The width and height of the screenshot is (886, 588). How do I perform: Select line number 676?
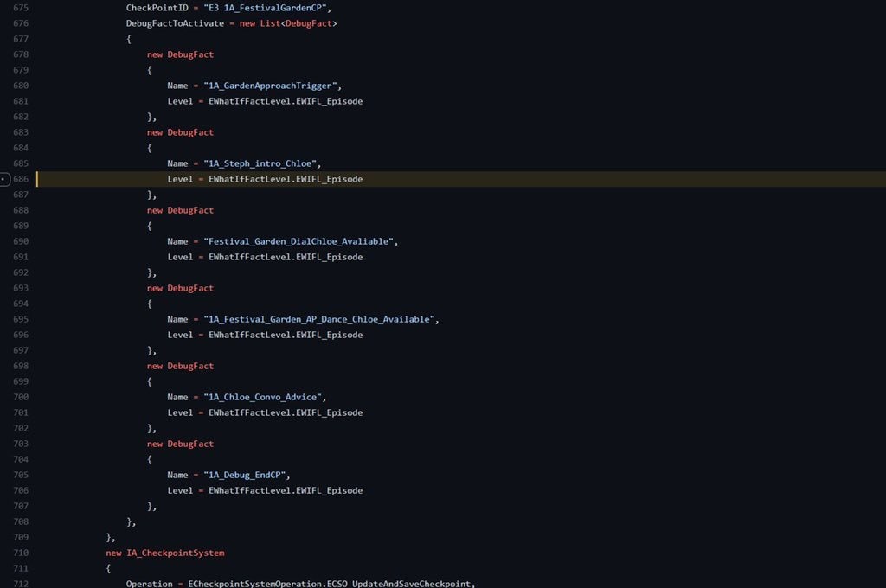point(21,23)
